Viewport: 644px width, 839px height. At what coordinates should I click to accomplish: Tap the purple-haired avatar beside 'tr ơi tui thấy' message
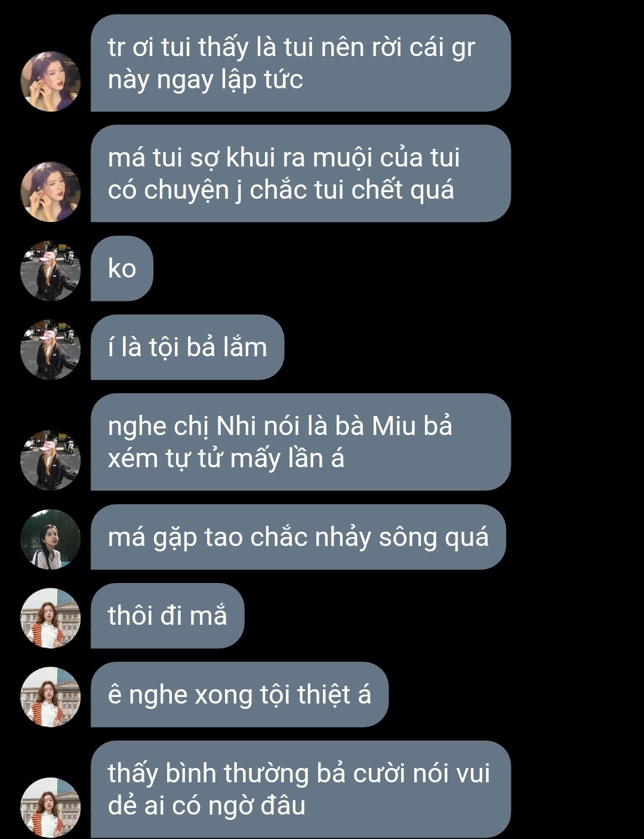51,82
